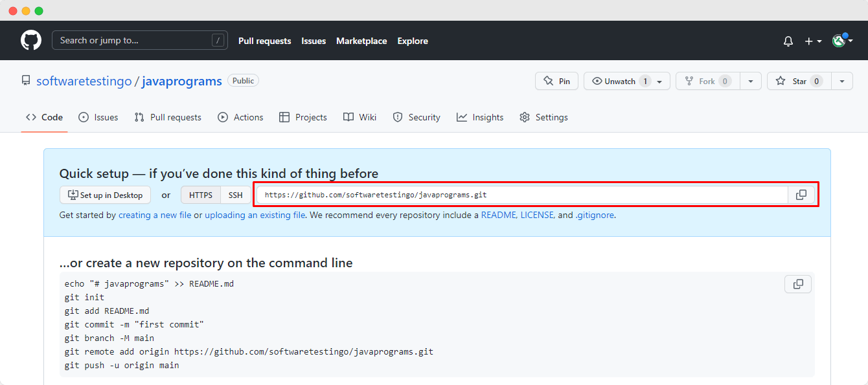Open Marketplace in top navigation

tap(361, 41)
